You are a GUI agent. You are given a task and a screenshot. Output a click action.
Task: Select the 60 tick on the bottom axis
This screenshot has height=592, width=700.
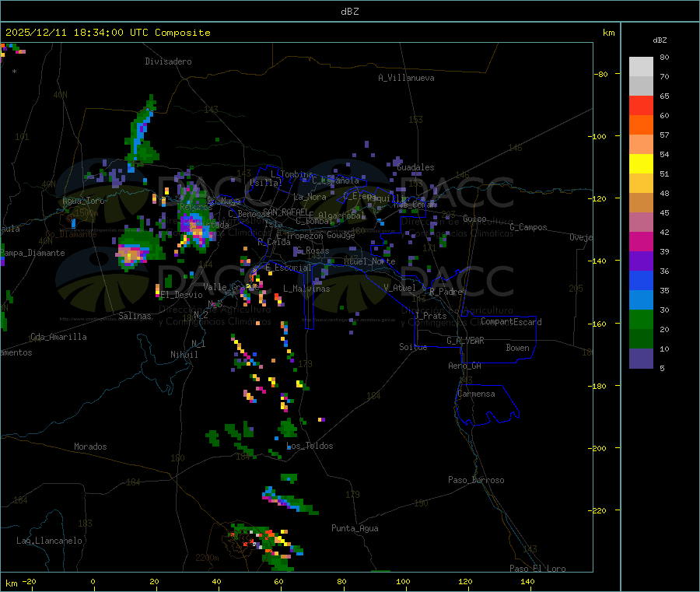[278, 581]
